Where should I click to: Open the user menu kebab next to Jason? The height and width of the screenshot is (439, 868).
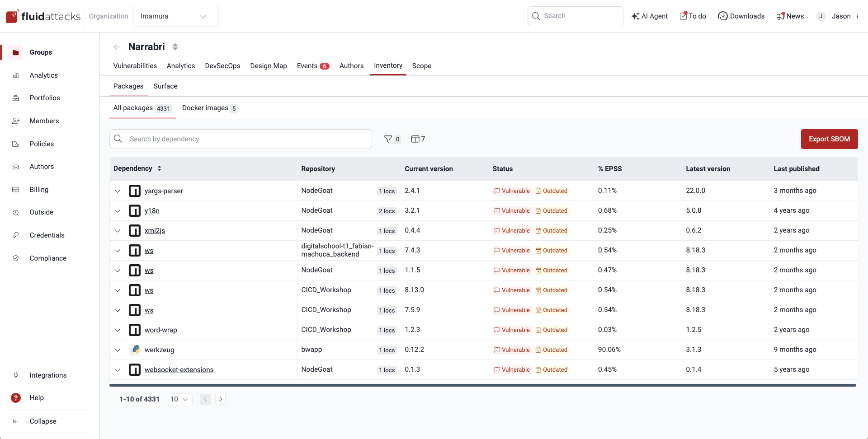point(857,16)
